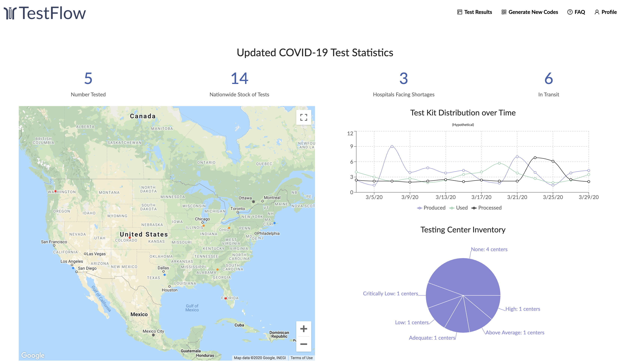Open the Test Results page
The width and height of the screenshot is (630, 364).
coord(475,12)
